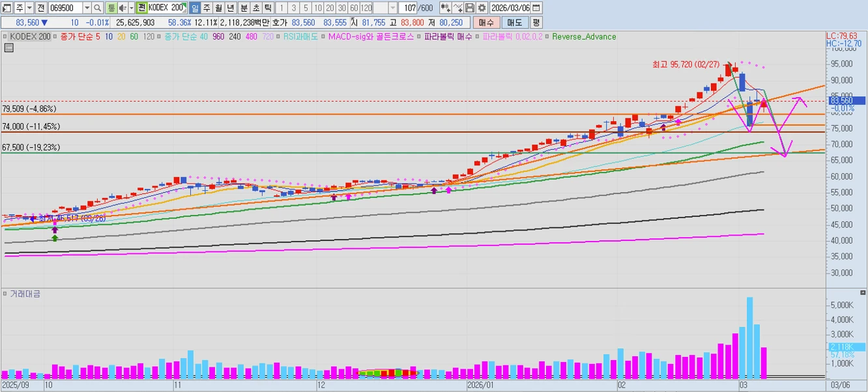The image size is (868, 392).
Task: Choose the 3 interval button
Action: [293, 8]
